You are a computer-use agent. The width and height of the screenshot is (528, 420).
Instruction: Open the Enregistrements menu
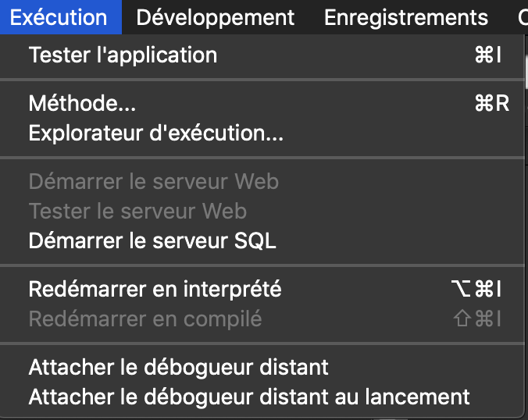point(406,17)
